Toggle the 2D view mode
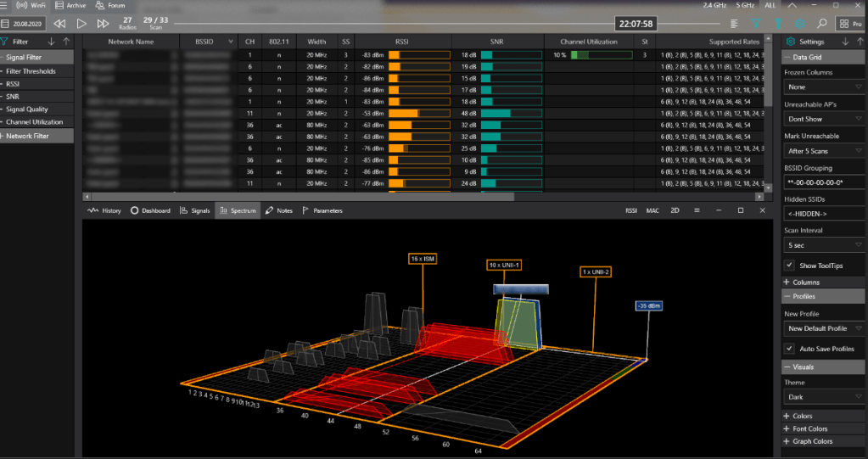Screen dimensions: 868x459 pos(675,210)
